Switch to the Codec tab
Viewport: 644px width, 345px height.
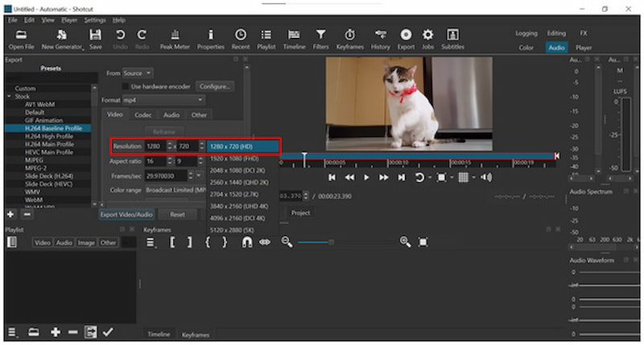tap(142, 115)
